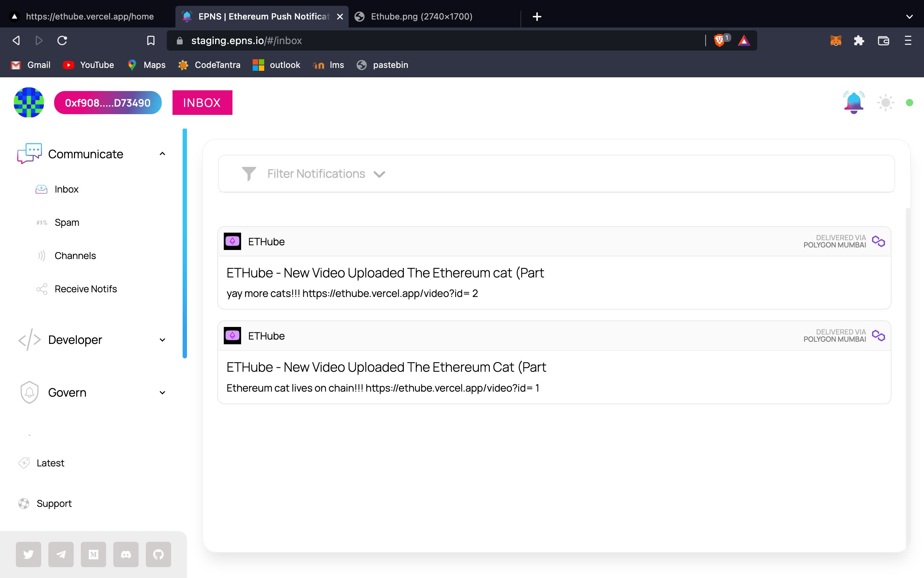Open Channels in the sidebar
924x578 pixels.
tap(75, 256)
